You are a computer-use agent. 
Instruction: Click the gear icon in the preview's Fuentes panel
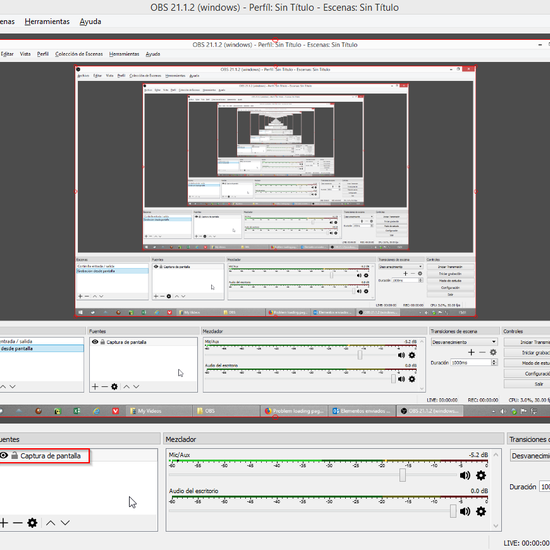click(114, 387)
